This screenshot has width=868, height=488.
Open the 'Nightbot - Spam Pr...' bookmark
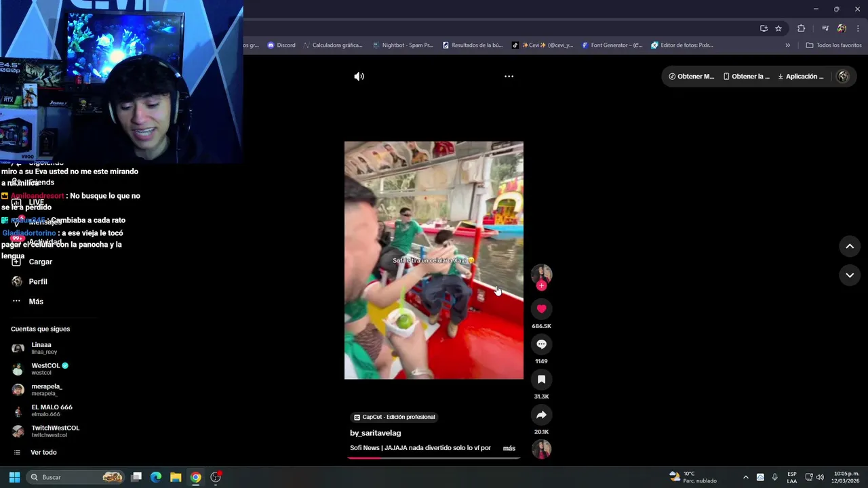(403, 45)
